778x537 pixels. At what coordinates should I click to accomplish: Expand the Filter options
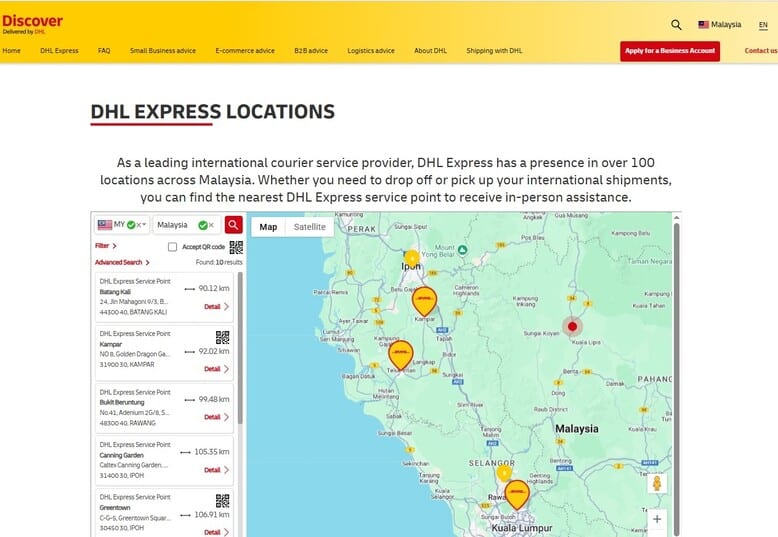[x=106, y=246]
